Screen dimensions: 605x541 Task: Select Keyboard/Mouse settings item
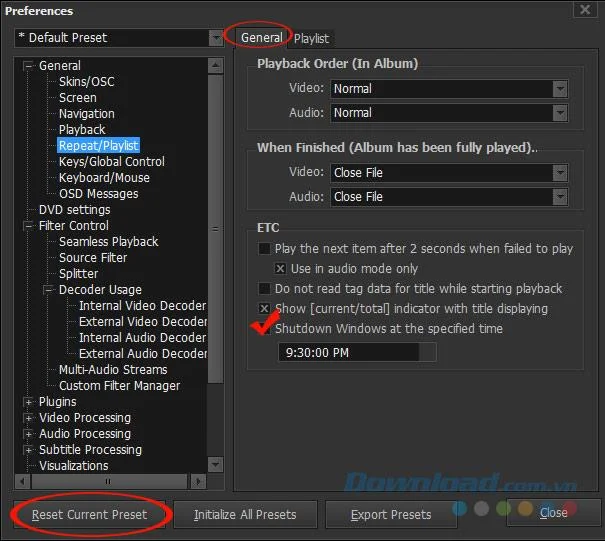[104, 178]
